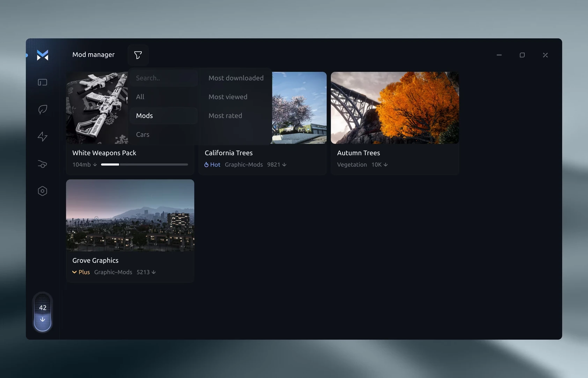Screen dimensions: 588x378
Task: Focus the Search.. field in filter menu
Action: (163, 78)
